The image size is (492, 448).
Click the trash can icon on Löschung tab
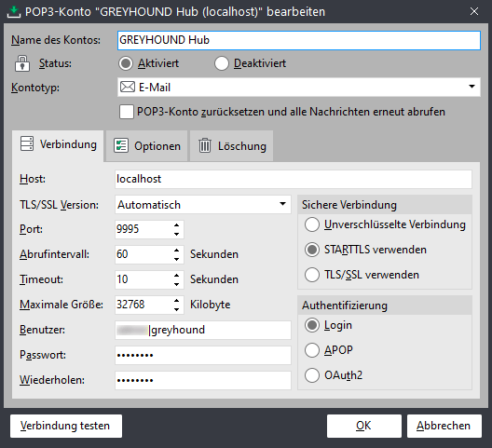205,145
